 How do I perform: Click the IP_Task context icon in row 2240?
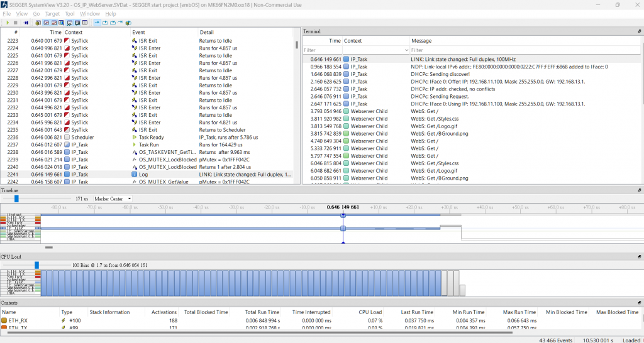tap(67, 167)
